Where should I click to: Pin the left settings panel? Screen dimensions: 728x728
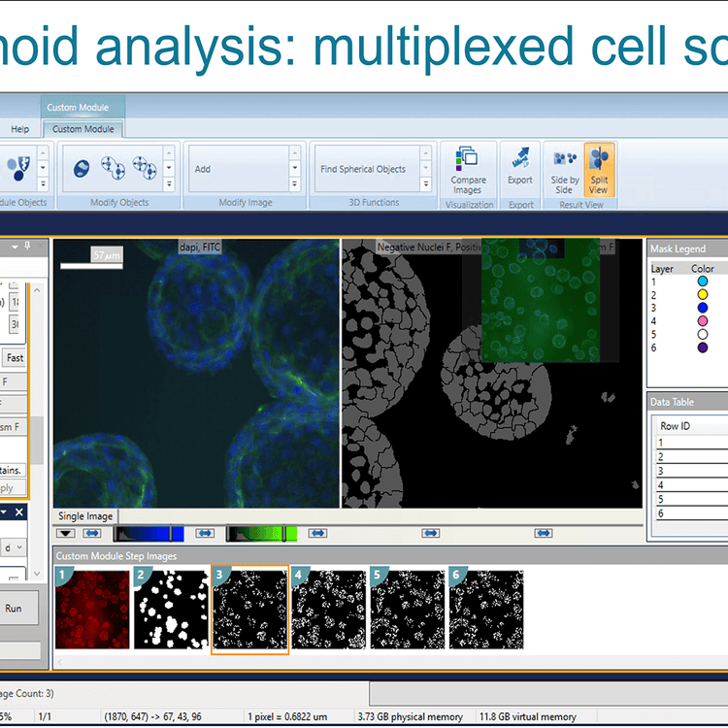(28, 246)
